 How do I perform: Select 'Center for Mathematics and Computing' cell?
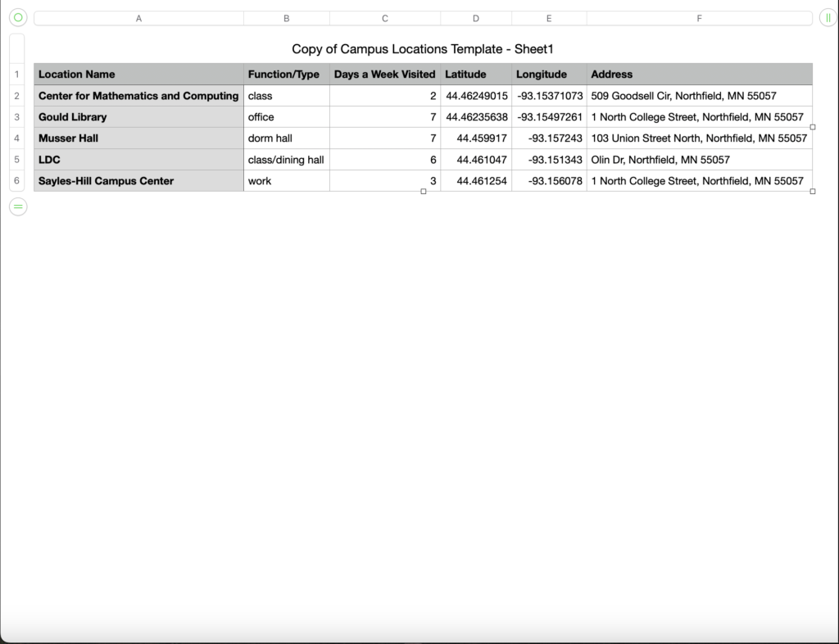click(x=138, y=96)
